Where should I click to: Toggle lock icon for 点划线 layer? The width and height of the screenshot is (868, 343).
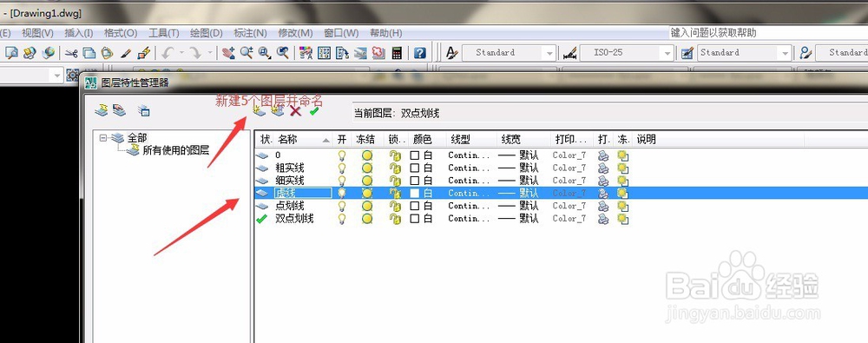[x=395, y=206]
